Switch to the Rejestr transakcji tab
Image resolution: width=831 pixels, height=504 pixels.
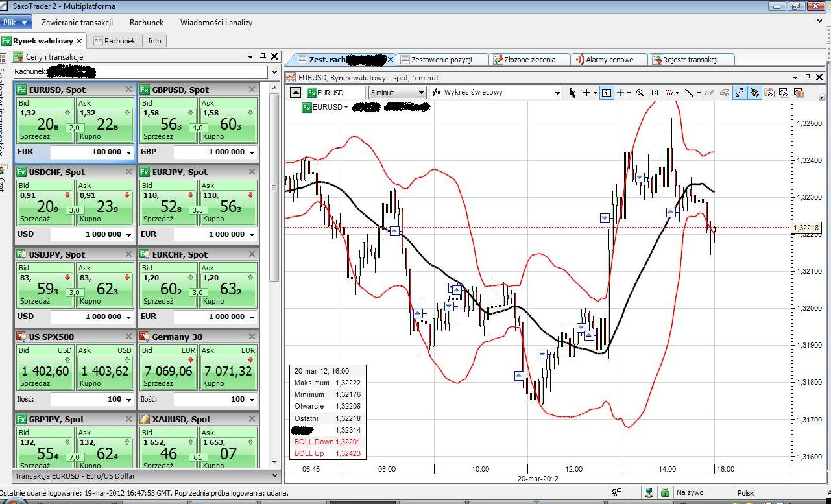pos(690,60)
